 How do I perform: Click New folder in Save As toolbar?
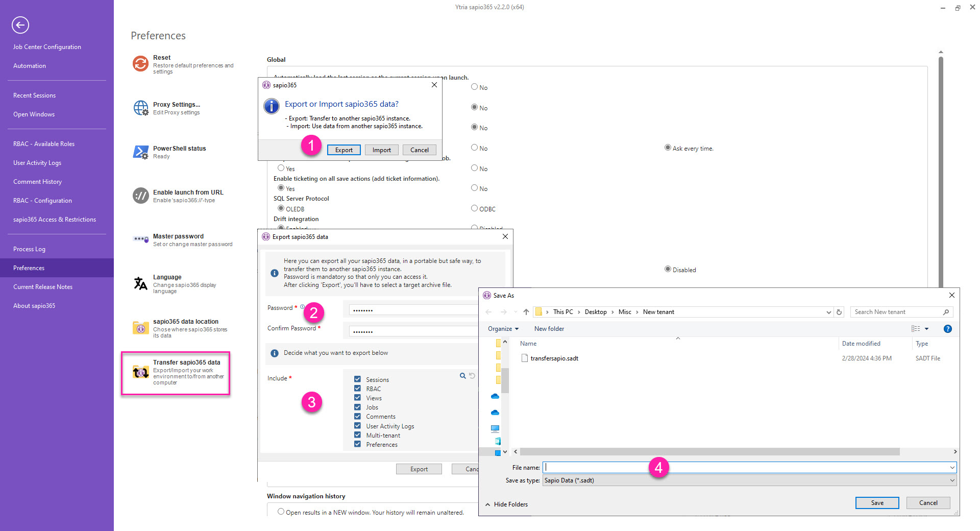549,329
